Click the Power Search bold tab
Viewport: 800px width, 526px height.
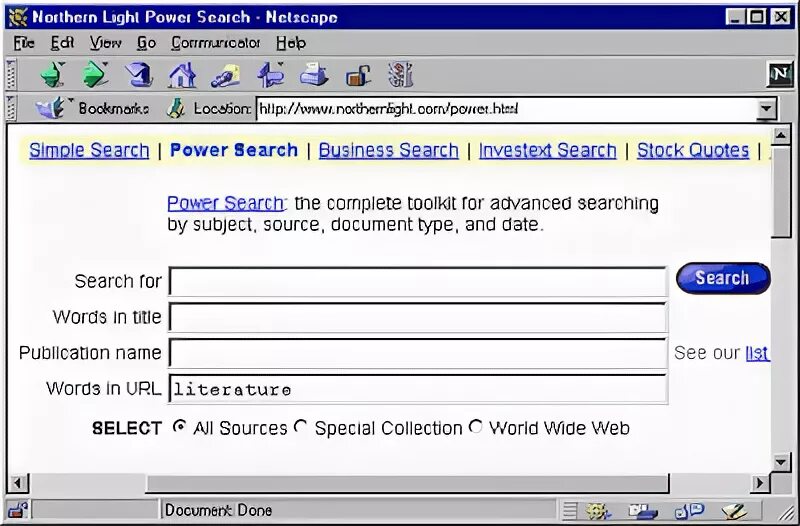click(234, 150)
